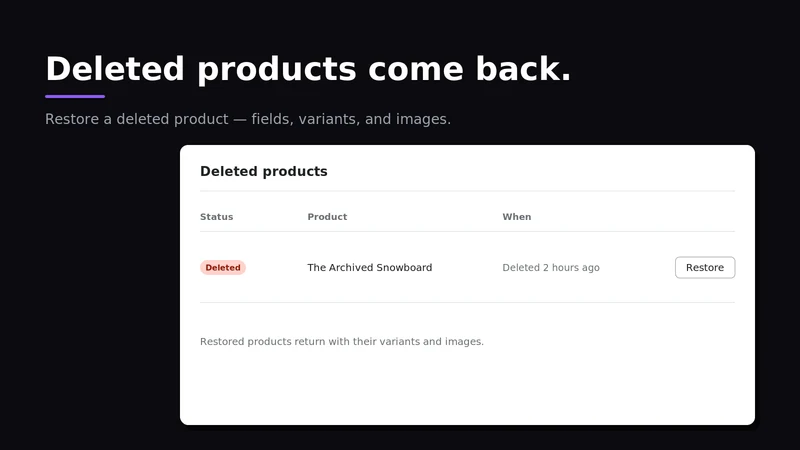800x450 pixels.
Task: Select the Deleted products card title
Action: point(263,171)
